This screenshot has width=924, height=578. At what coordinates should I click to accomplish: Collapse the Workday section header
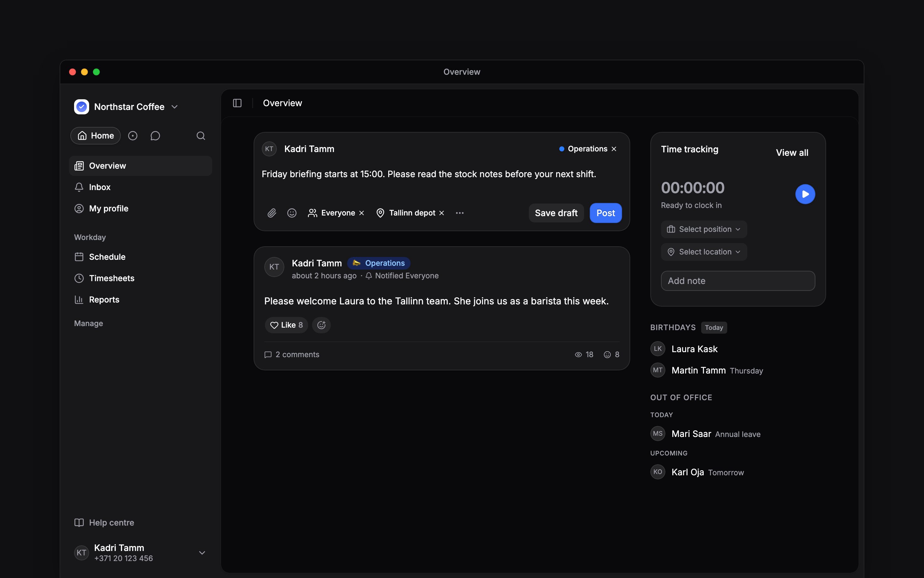pyautogui.click(x=90, y=237)
